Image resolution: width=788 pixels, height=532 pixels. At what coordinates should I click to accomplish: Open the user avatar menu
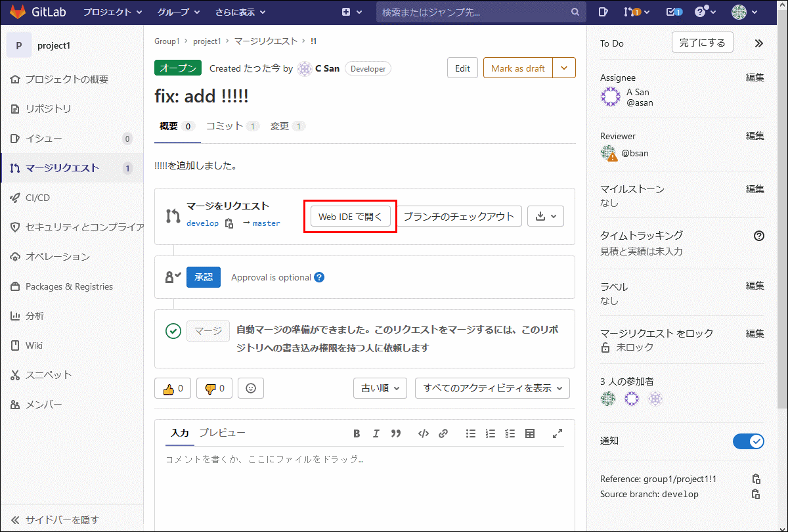coord(745,12)
